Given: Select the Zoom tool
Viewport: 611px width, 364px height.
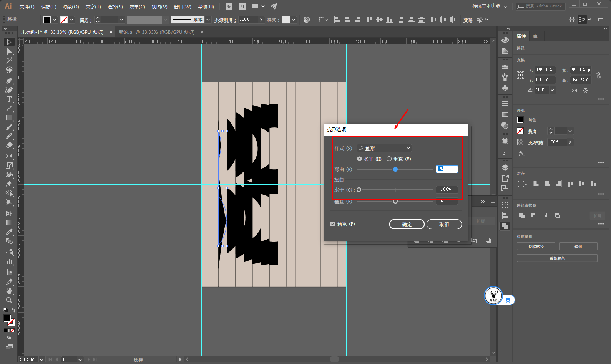Looking at the screenshot, I should click(9, 300).
